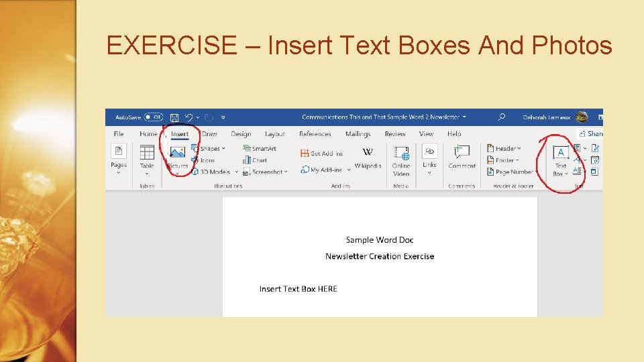The width and height of the screenshot is (644, 362).
Task: Click the Quick Parts icon
Action: 577,147
